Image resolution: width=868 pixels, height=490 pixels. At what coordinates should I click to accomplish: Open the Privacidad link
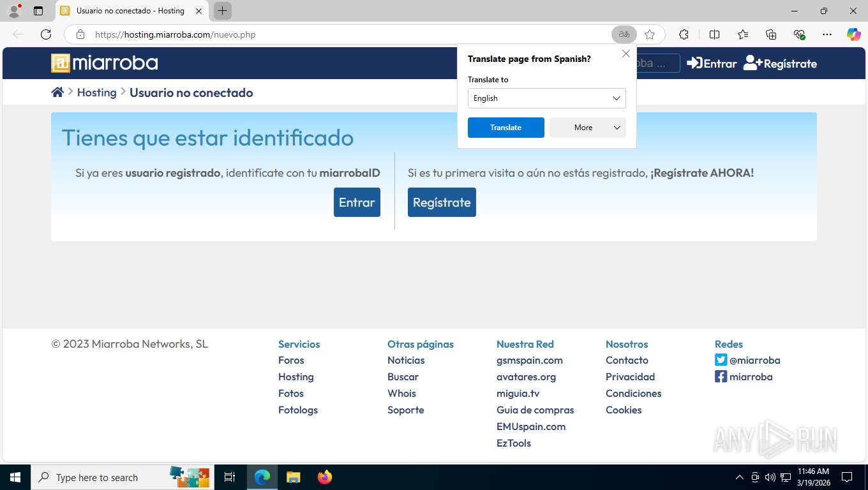(631, 376)
